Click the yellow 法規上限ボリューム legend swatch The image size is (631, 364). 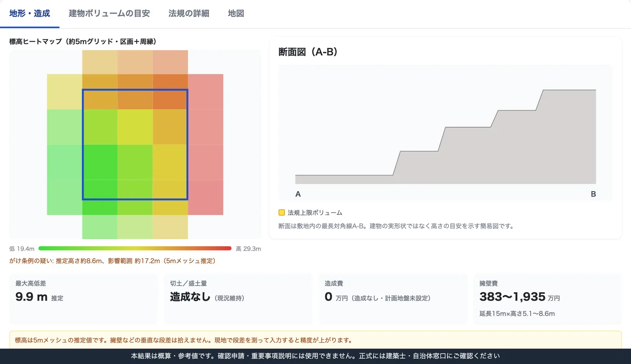pyautogui.click(x=282, y=213)
